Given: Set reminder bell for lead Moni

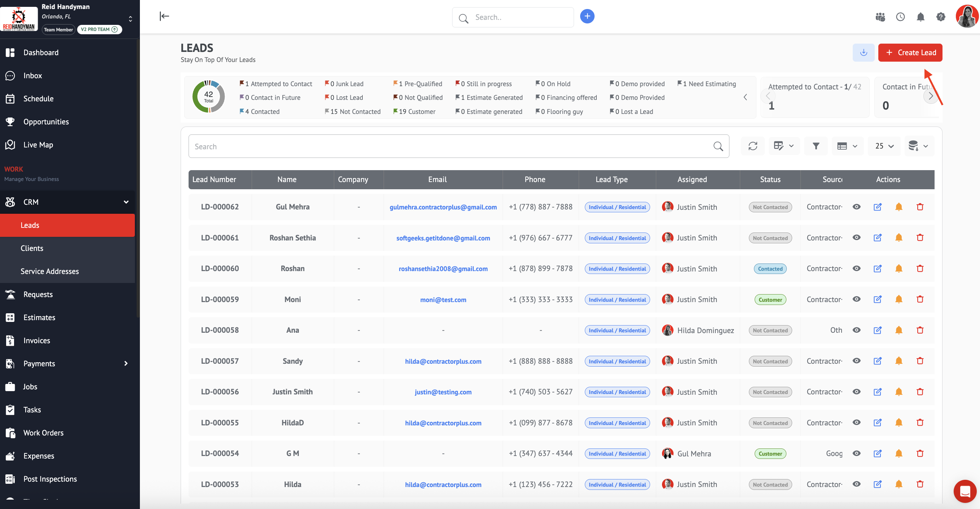Looking at the screenshot, I should [899, 300].
